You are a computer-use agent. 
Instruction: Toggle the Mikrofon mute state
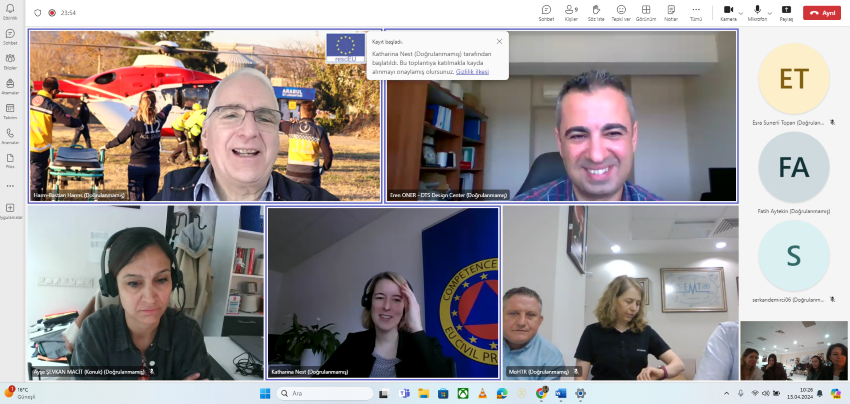pyautogui.click(x=757, y=12)
